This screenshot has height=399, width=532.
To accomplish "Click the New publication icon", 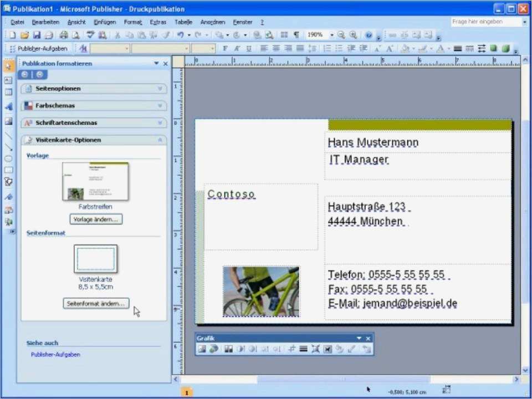I will tap(12, 35).
